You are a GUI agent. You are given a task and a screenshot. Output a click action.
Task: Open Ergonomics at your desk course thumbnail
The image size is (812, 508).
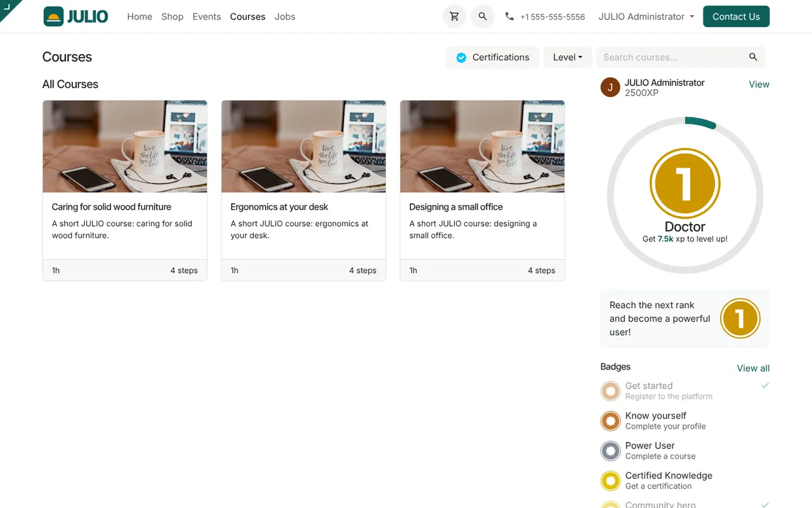click(x=303, y=146)
